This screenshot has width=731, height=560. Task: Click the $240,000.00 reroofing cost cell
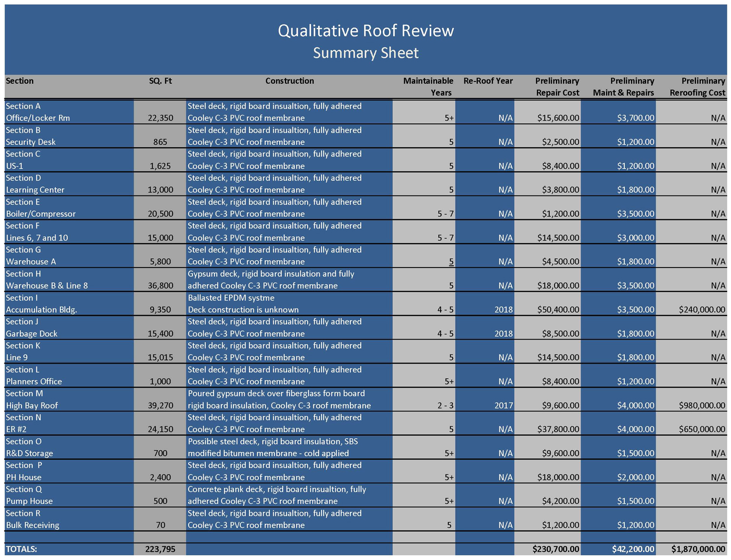(701, 309)
